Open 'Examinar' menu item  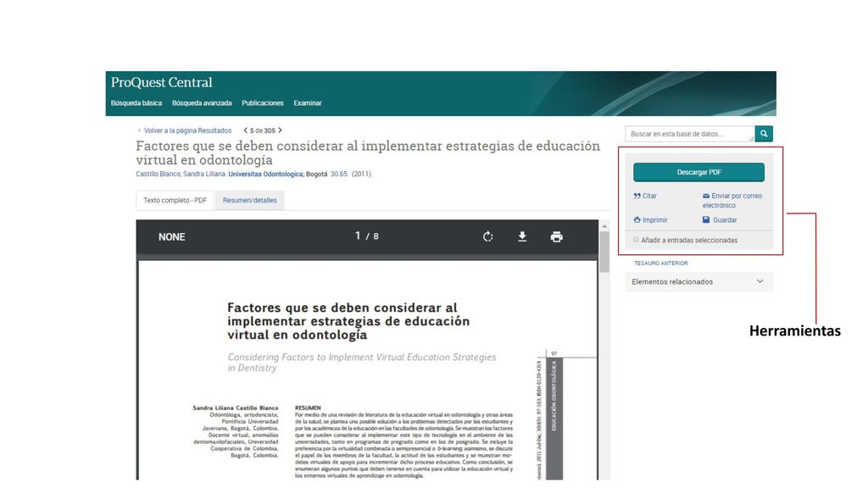point(307,103)
